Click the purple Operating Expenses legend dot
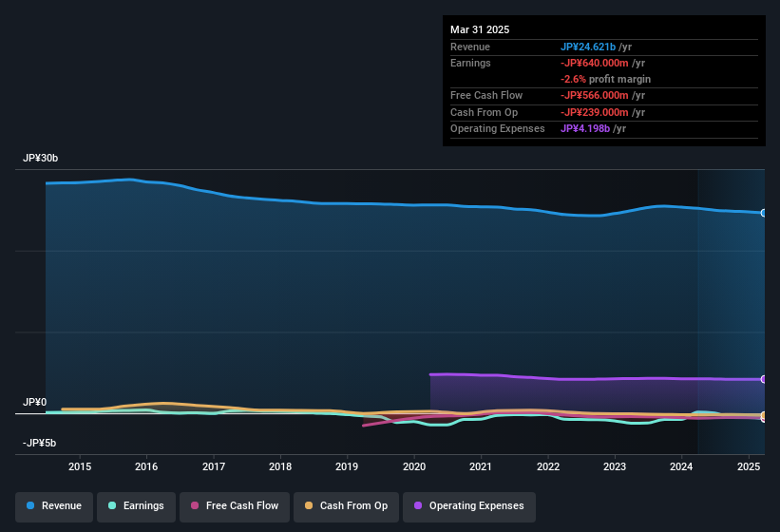 [418, 505]
